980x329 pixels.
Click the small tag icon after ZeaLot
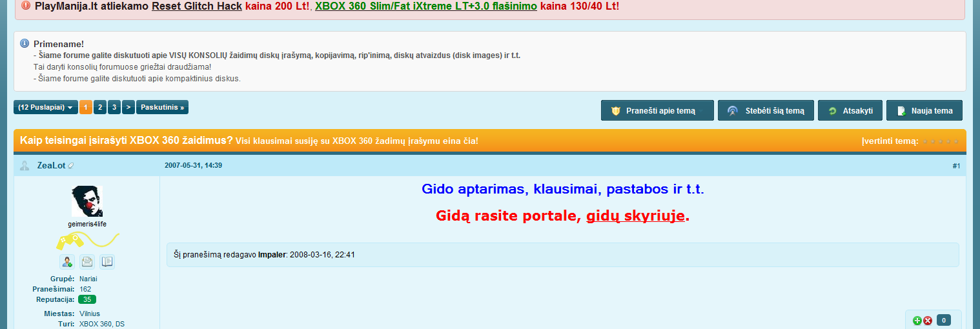click(71, 166)
